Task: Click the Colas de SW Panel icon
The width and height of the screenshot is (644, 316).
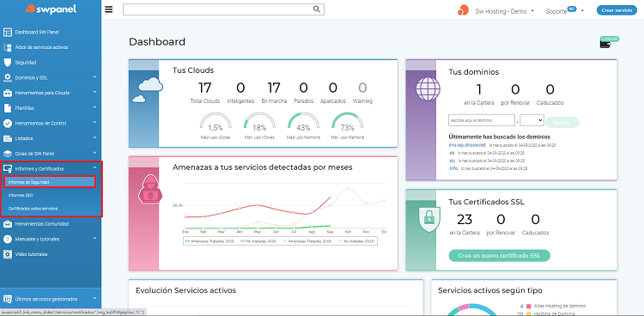Action: (x=7, y=154)
